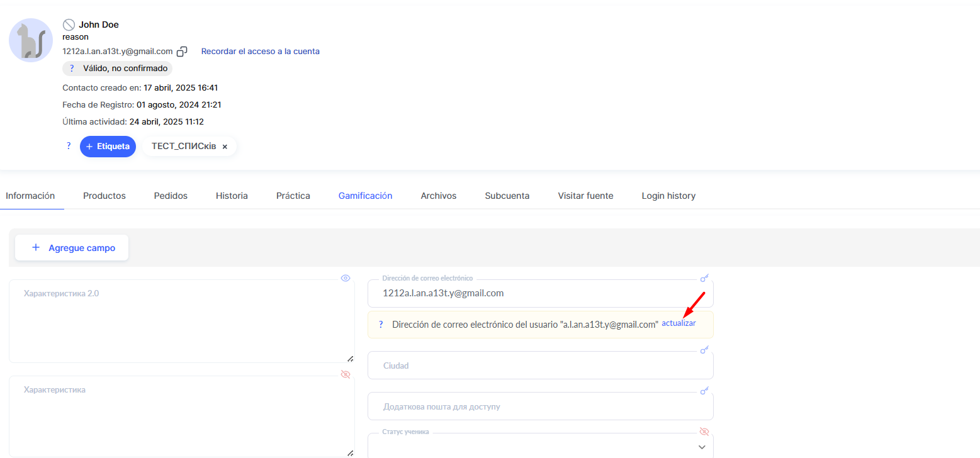The height and width of the screenshot is (458, 980).
Task: Expand the Статус ученика dropdown
Action: tap(702, 447)
